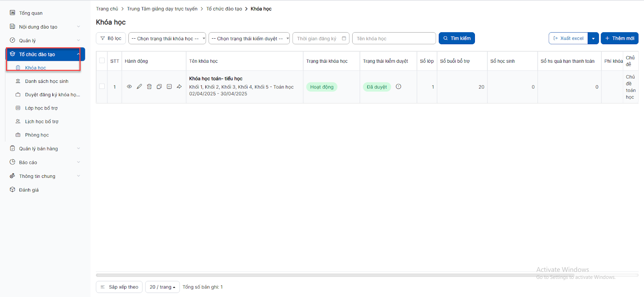Click the Lịch học bổ trợ icon
This screenshot has width=644, height=297.
tap(18, 122)
